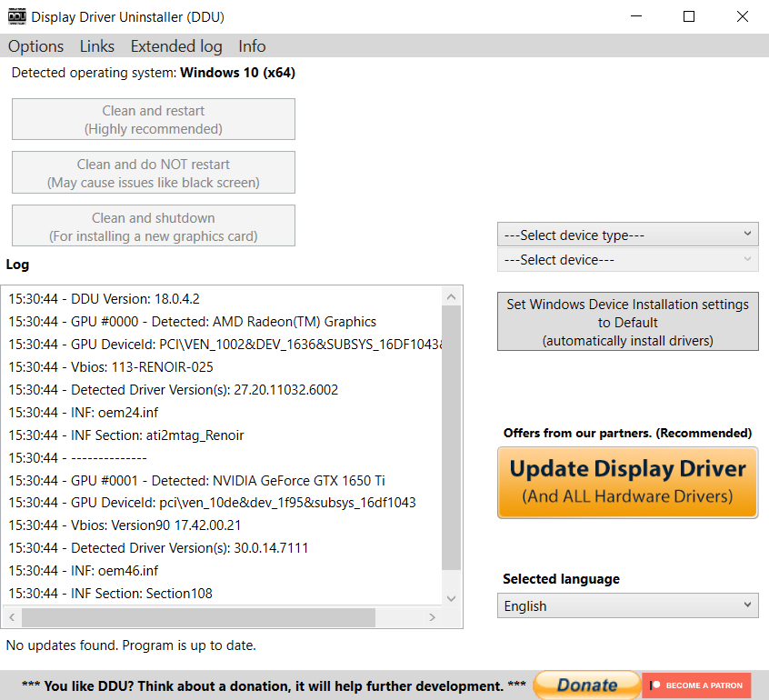Click Clean and restart button
The width and height of the screenshot is (769, 700).
click(x=154, y=120)
